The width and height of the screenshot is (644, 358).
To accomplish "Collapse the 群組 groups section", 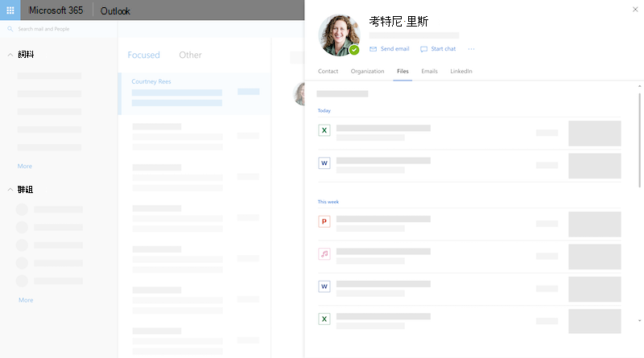I will (10, 189).
